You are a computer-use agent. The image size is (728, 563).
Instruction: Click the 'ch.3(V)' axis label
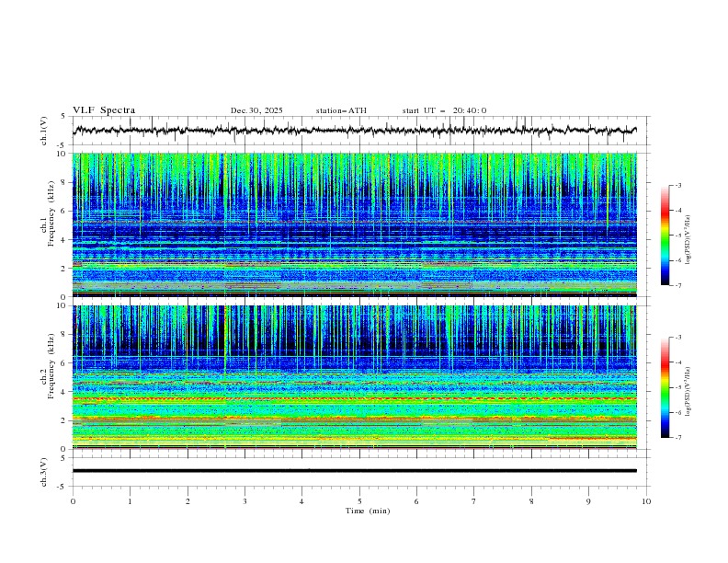(x=44, y=472)
